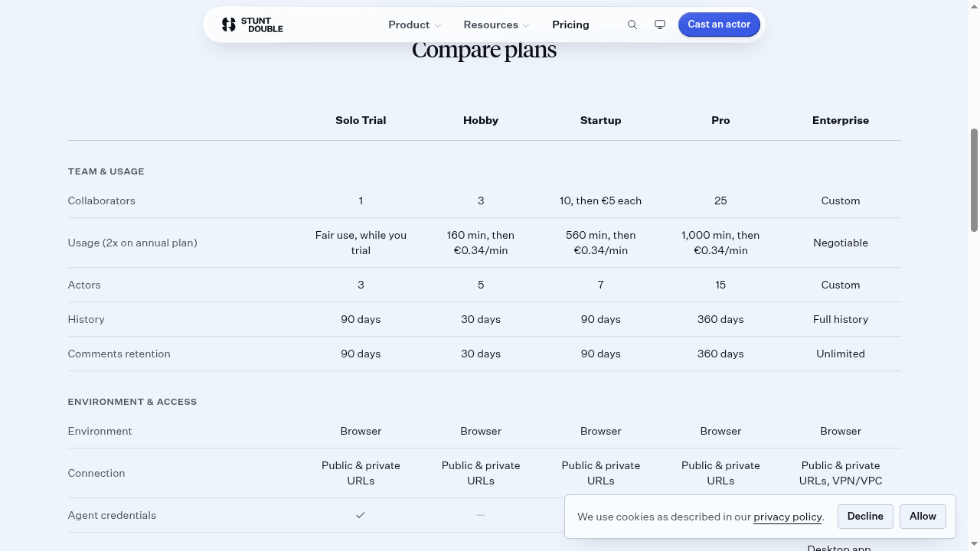The width and height of the screenshot is (980, 551).
Task: Click the Solo Trial plan header
Action: [x=361, y=120]
